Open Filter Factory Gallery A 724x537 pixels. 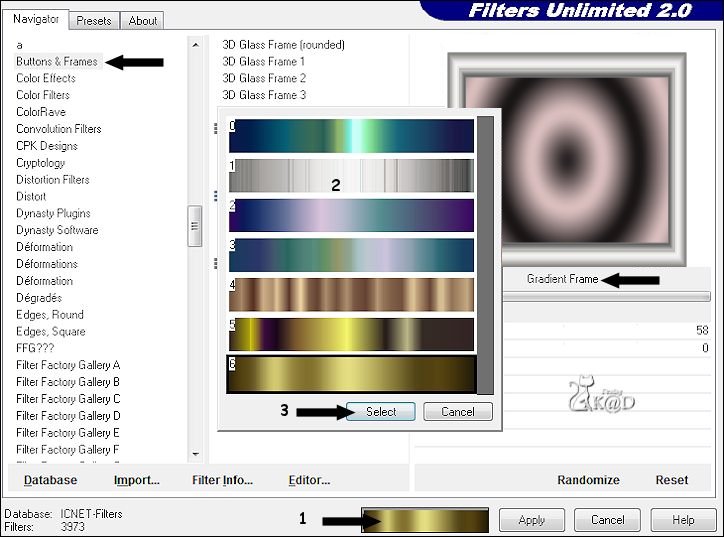point(68,365)
